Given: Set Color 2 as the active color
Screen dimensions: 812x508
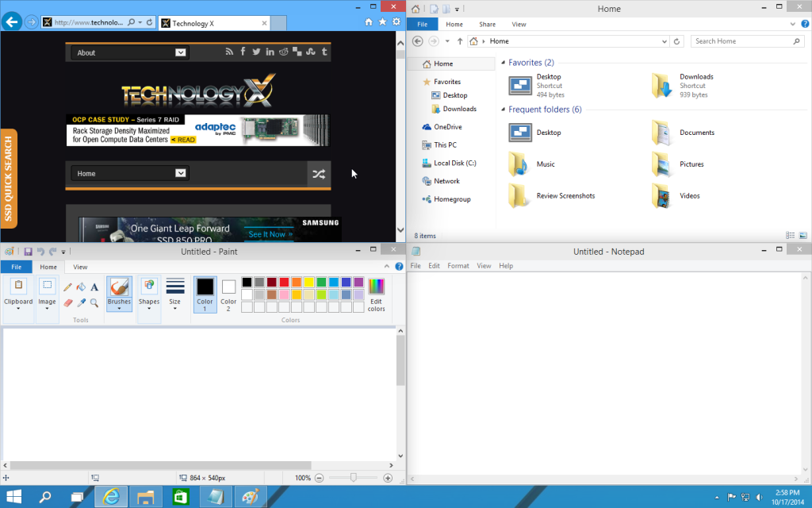Looking at the screenshot, I should (x=228, y=292).
